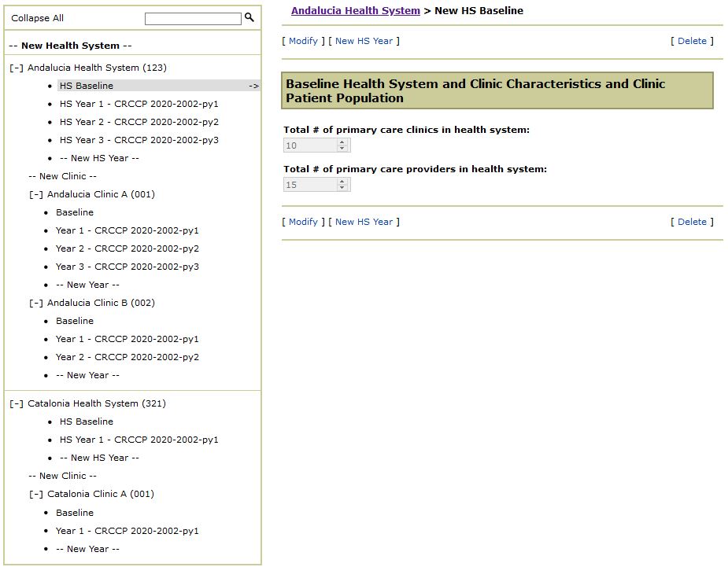Open HS Year 2 - CRCCP 2020-2002-py2

(139, 122)
